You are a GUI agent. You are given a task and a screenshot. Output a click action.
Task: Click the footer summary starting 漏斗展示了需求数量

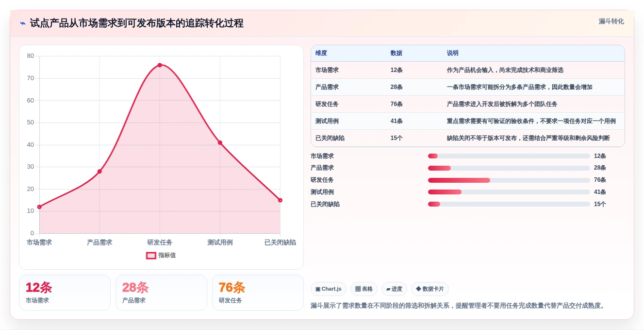[459, 306]
